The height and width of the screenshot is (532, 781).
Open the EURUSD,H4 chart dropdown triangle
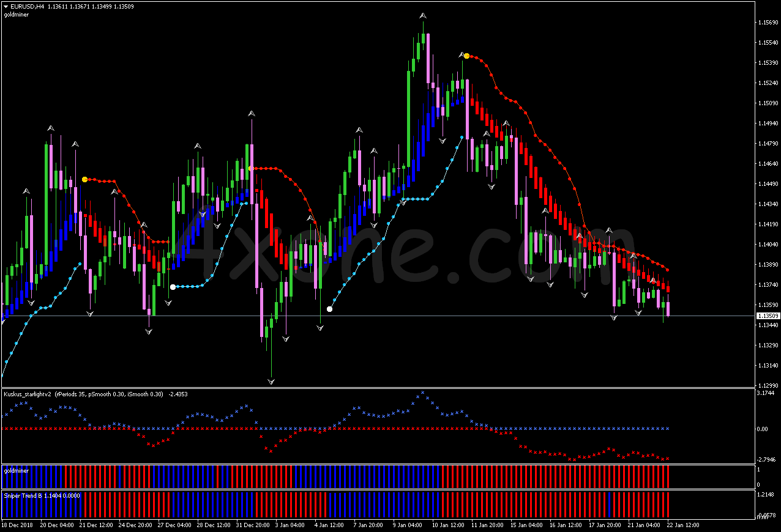tap(6, 6)
